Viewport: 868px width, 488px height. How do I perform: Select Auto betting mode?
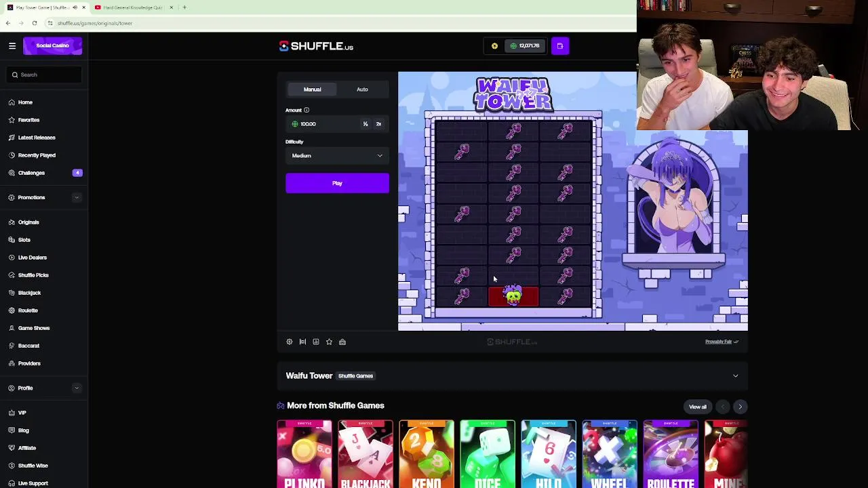362,89
